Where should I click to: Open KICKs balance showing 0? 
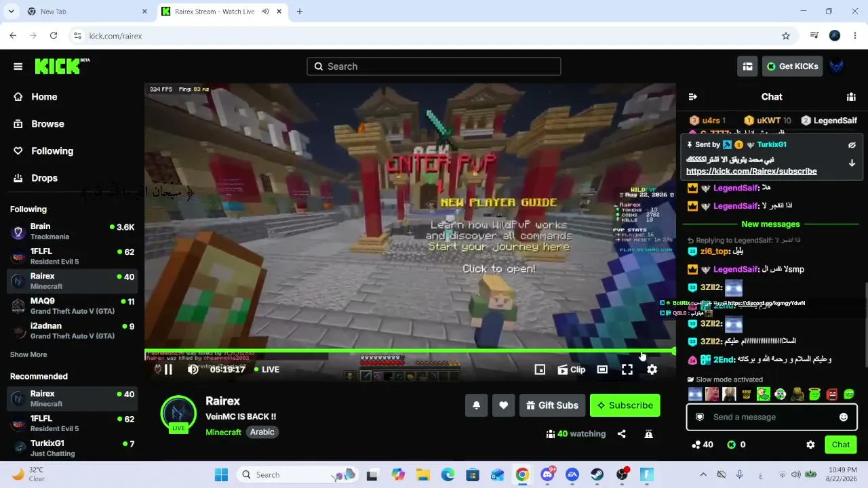coord(736,445)
